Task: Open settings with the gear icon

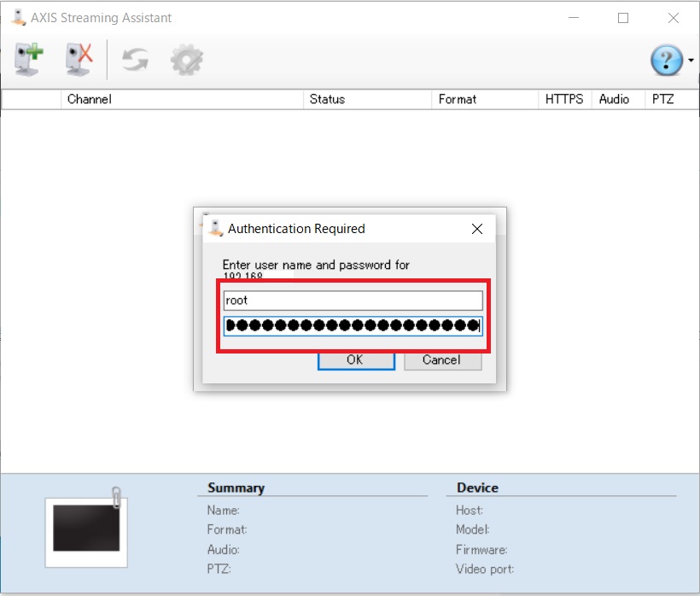Action: (187, 60)
